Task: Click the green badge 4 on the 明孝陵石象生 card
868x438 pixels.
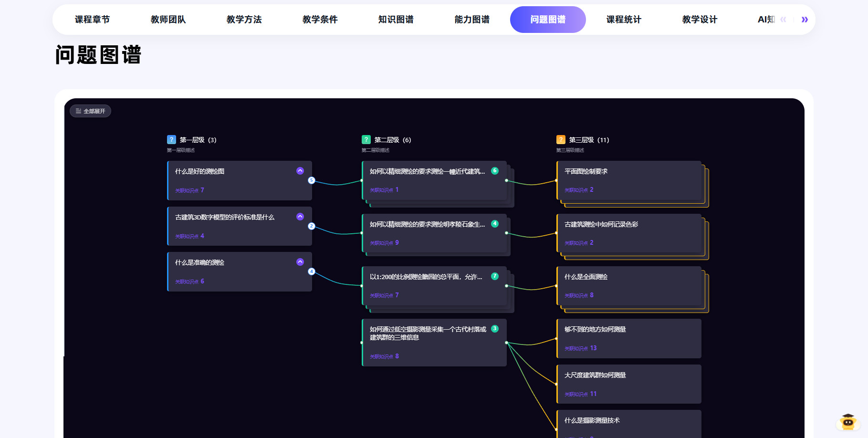Action: tap(495, 224)
